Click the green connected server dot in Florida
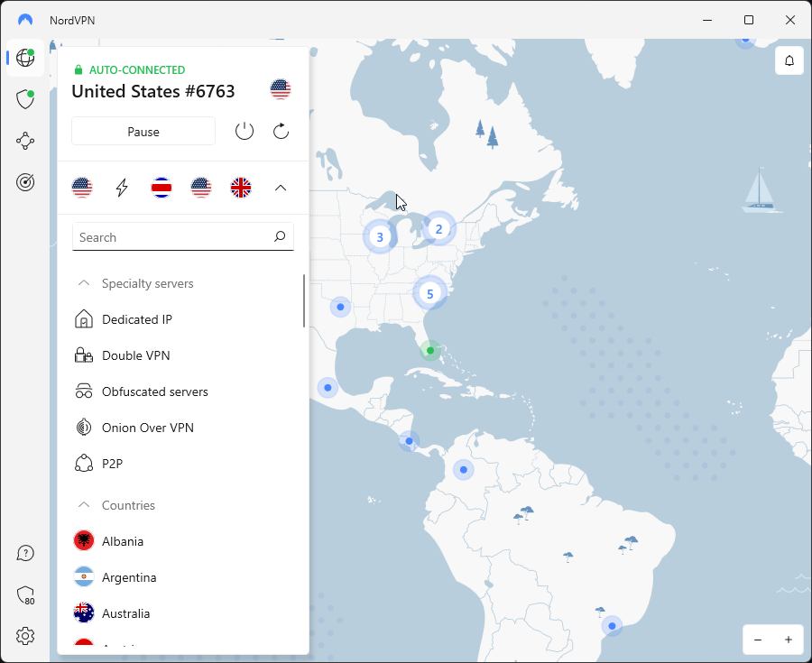 coord(429,350)
